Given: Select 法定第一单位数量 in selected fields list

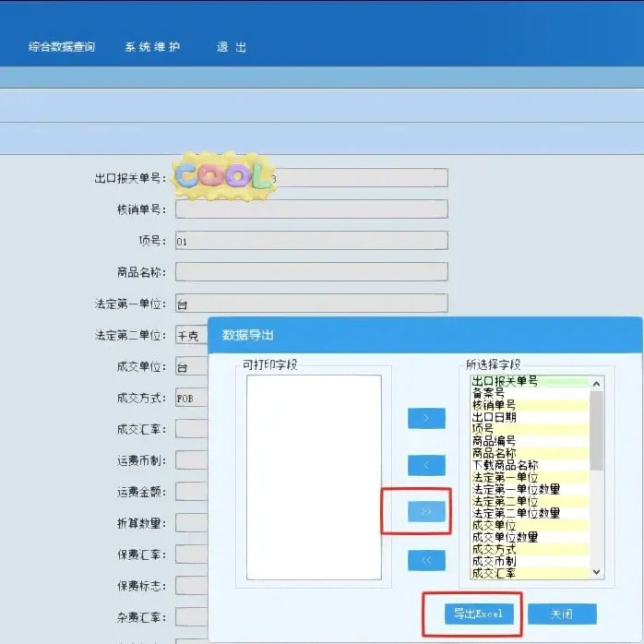Looking at the screenshot, I should coord(530,489).
